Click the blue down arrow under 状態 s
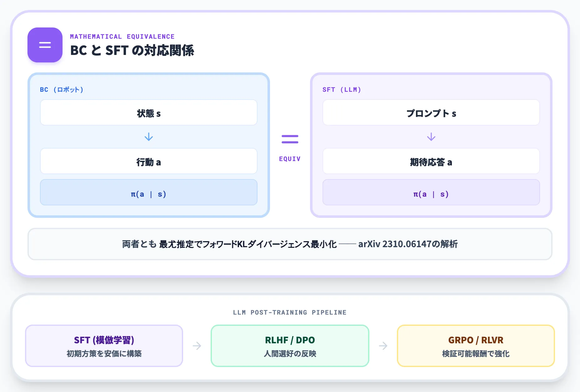Screen dimensions: 580x392 pos(149,137)
